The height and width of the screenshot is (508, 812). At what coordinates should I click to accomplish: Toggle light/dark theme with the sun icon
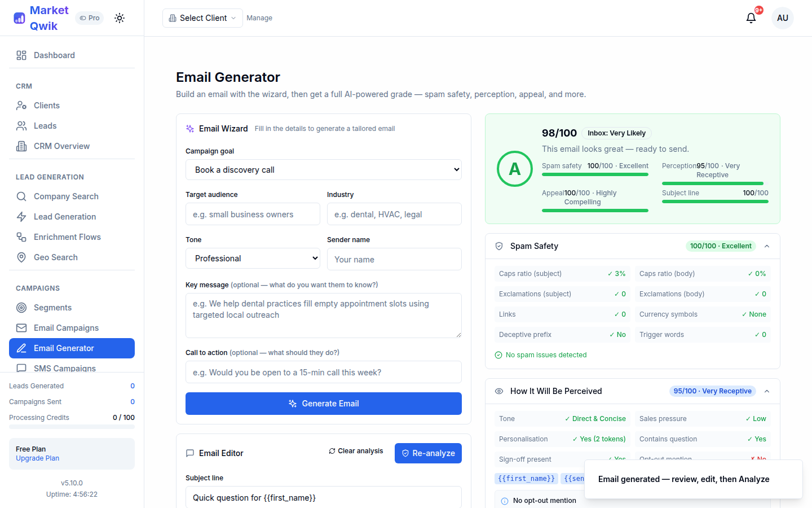[120, 17]
